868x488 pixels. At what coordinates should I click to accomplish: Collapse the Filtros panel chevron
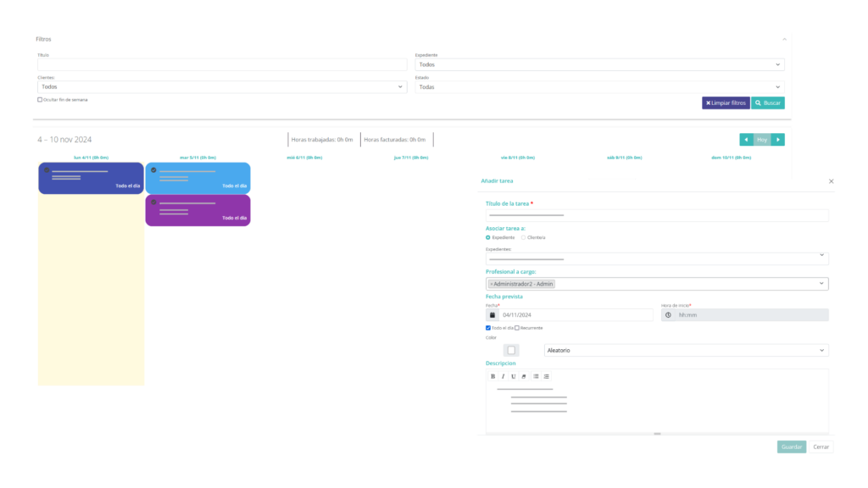point(784,39)
